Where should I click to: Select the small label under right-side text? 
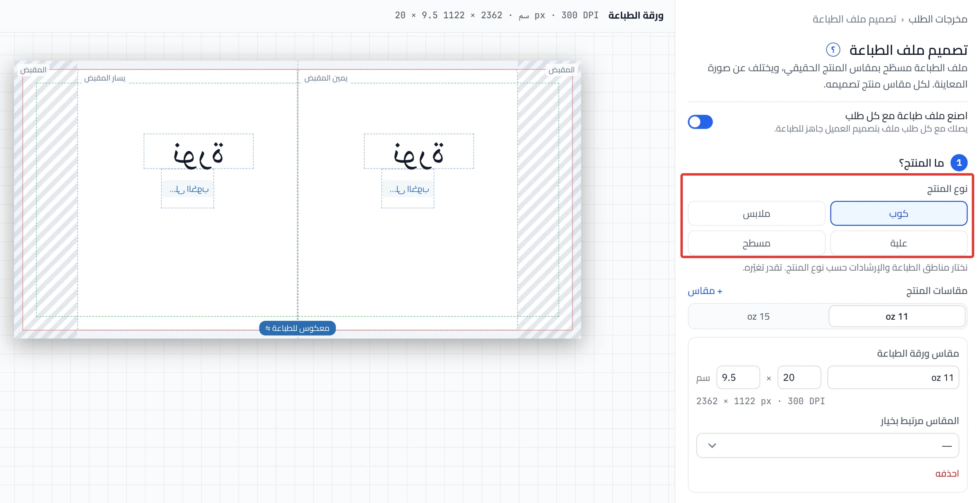click(x=408, y=189)
